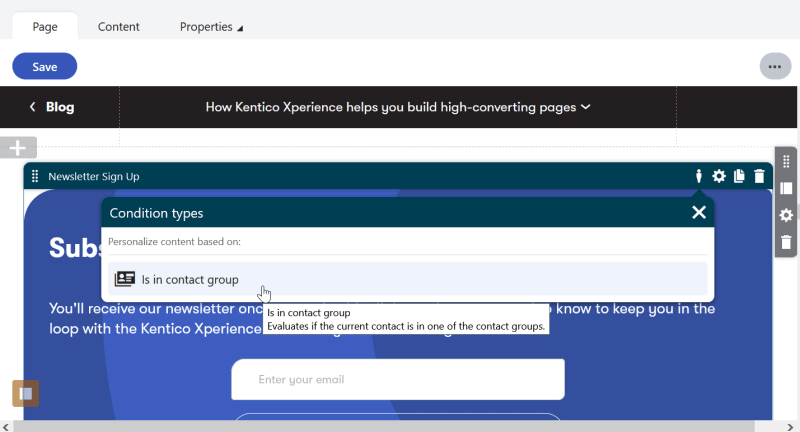Grab the section drag handle on right
800x432 pixels.
pos(786,162)
